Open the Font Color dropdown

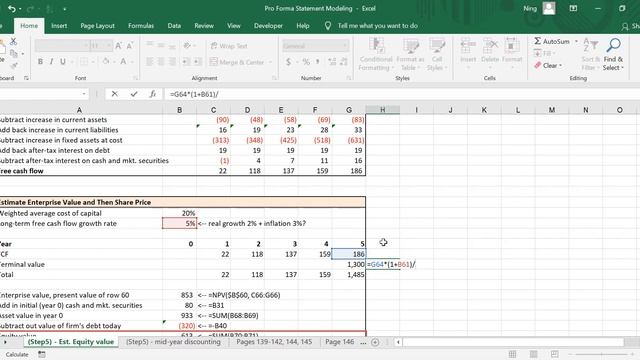tap(132, 62)
